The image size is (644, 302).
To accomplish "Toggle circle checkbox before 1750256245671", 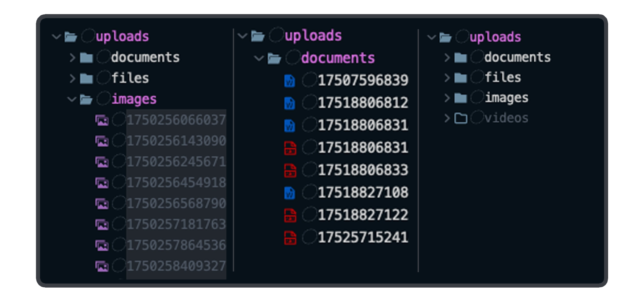I will tap(119, 161).
